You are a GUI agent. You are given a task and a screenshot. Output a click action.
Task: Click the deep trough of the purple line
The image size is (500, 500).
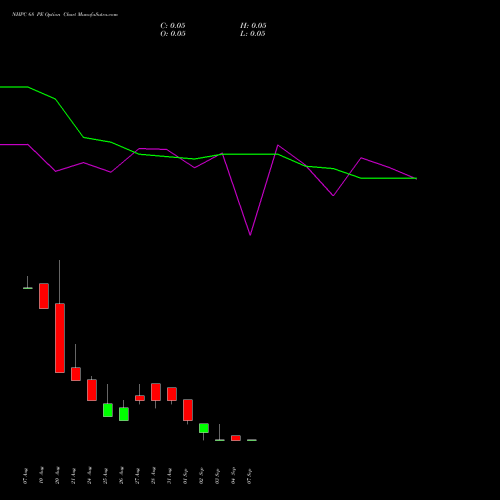(x=250, y=235)
